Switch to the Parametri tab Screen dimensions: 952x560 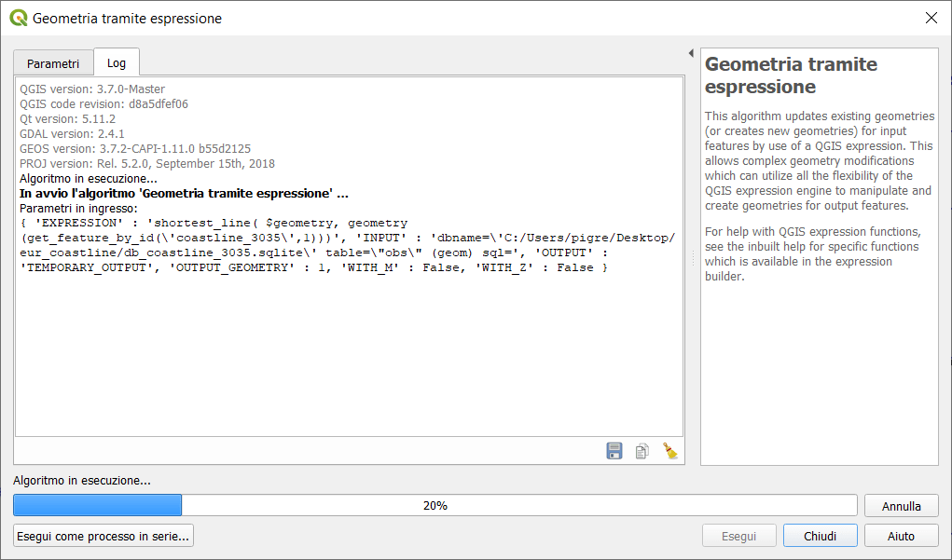click(x=53, y=63)
